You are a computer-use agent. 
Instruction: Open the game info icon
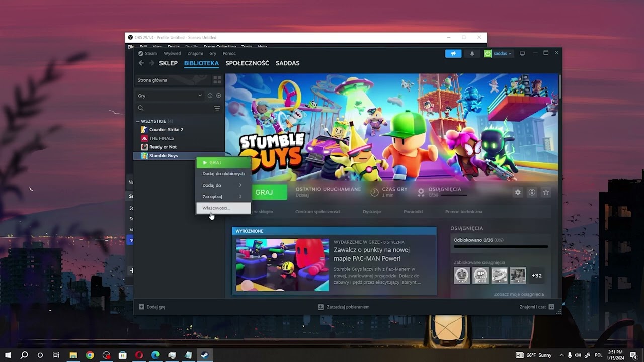pyautogui.click(x=532, y=192)
